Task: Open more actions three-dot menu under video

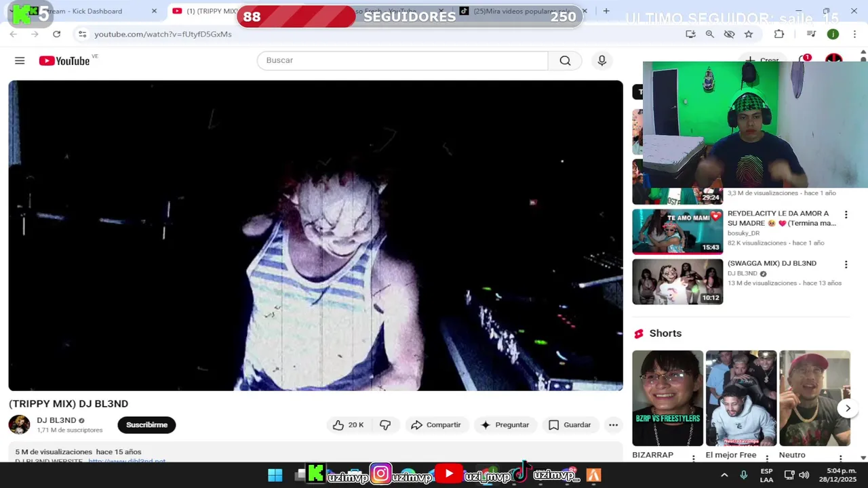Action: [613, 425]
